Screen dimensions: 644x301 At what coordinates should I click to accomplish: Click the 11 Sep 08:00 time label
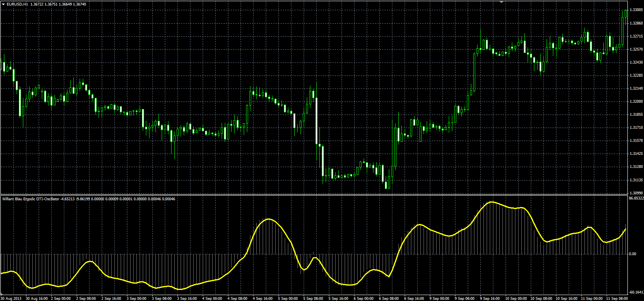click(617, 299)
